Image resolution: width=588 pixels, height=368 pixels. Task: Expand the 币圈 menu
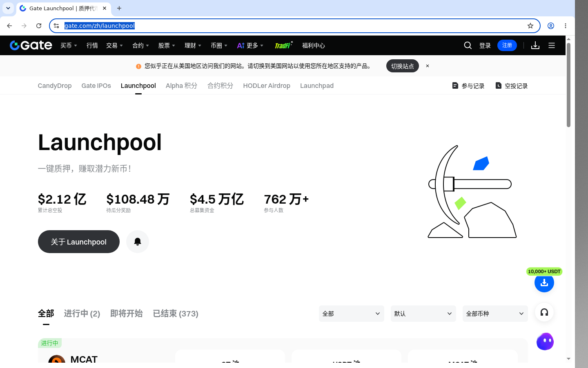219,45
